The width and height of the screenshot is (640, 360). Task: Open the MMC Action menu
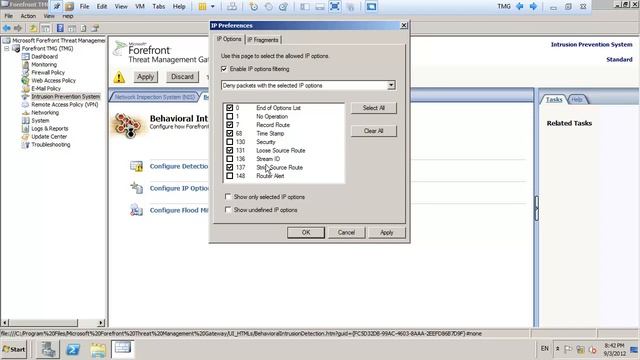pos(28,16)
